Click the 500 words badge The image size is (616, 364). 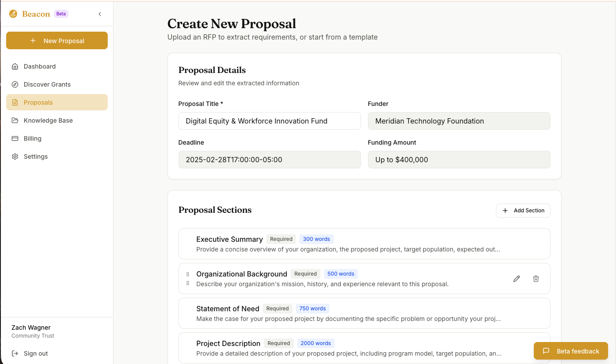pos(341,273)
